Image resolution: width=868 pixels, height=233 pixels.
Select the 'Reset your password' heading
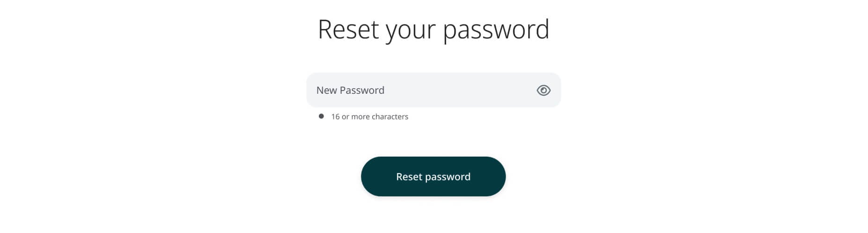pyautogui.click(x=433, y=30)
